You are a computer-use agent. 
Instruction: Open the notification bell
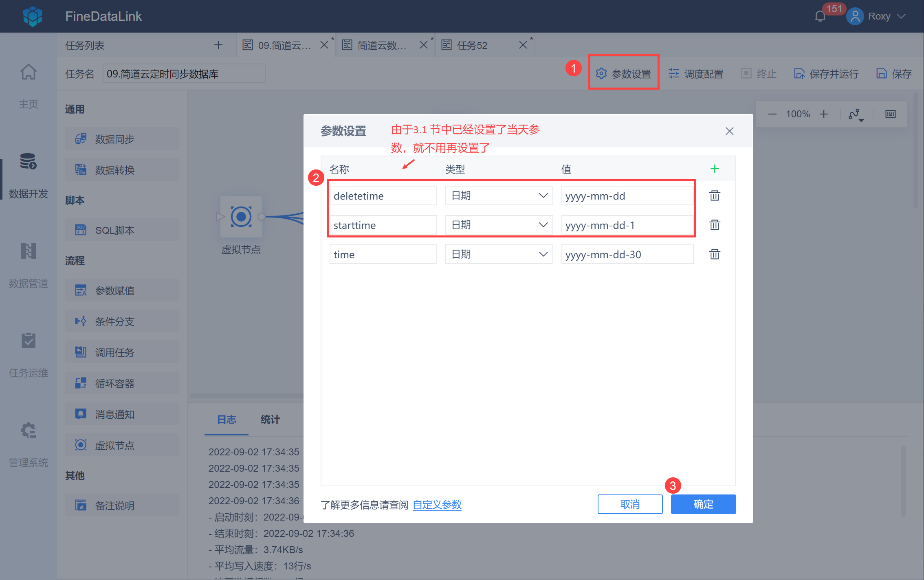[x=820, y=16]
